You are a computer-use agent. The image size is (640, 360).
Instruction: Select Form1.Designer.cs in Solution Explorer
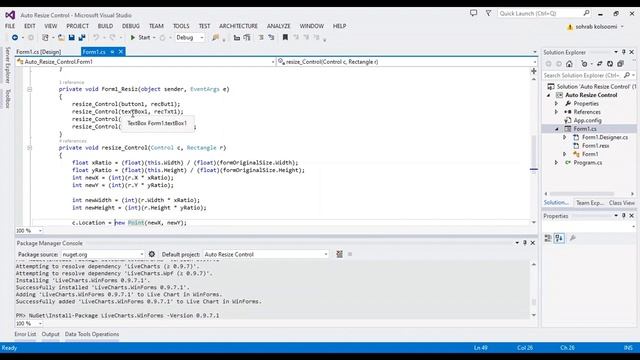coord(605,137)
